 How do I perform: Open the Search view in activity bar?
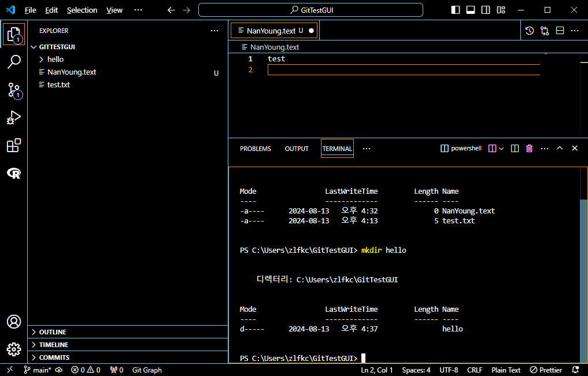(14, 62)
